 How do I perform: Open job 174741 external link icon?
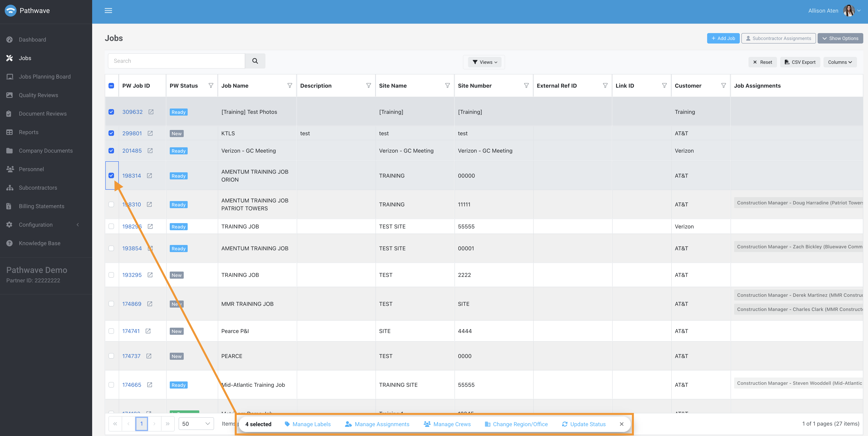[x=148, y=331]
